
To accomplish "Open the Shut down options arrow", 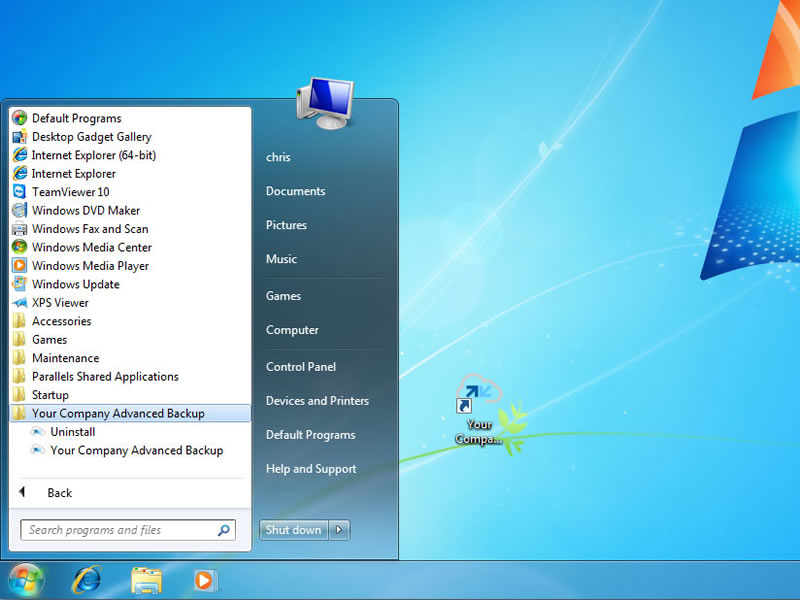I will coord(339,530).
